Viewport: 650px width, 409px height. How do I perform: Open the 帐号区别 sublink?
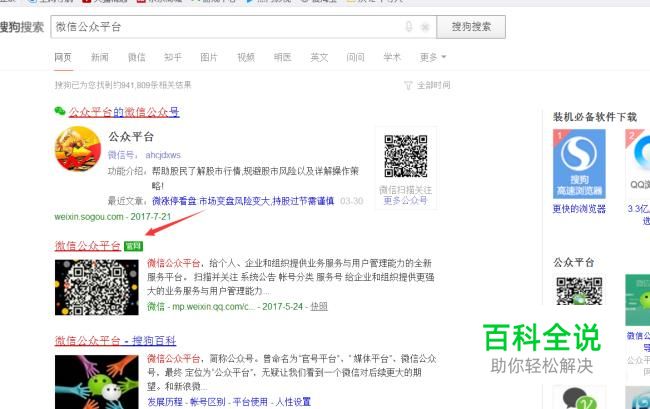[208, 402]
